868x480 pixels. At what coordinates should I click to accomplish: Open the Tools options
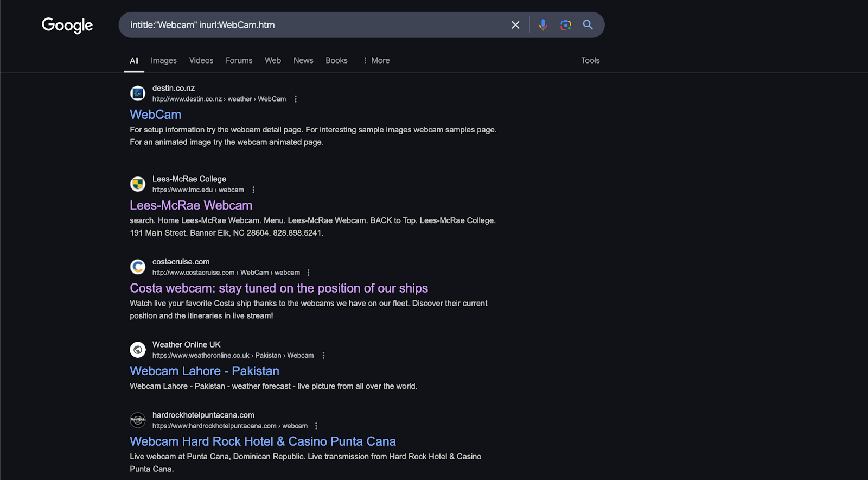click(x=590, y=60)
